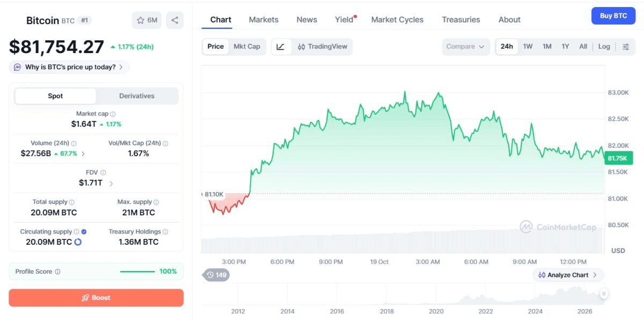Switch to Derivatives data panel
The width and height of the screenshot is (644, 321).
137,96
